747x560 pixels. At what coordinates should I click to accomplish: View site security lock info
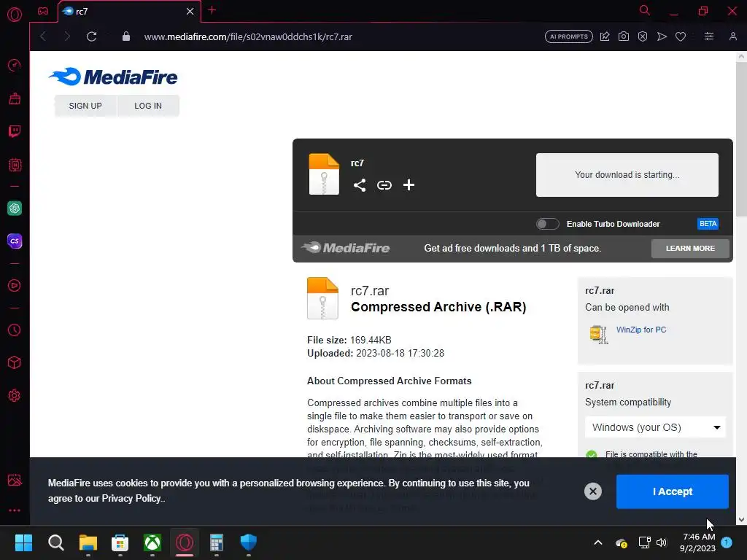pos(125,36)
